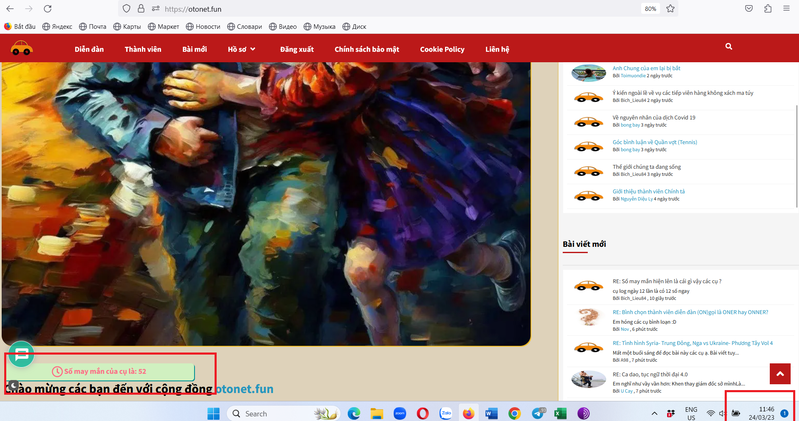Screen dimensions: 799x421
Task: Select Thành viên in navigation bar
Action: click(143, 48)
